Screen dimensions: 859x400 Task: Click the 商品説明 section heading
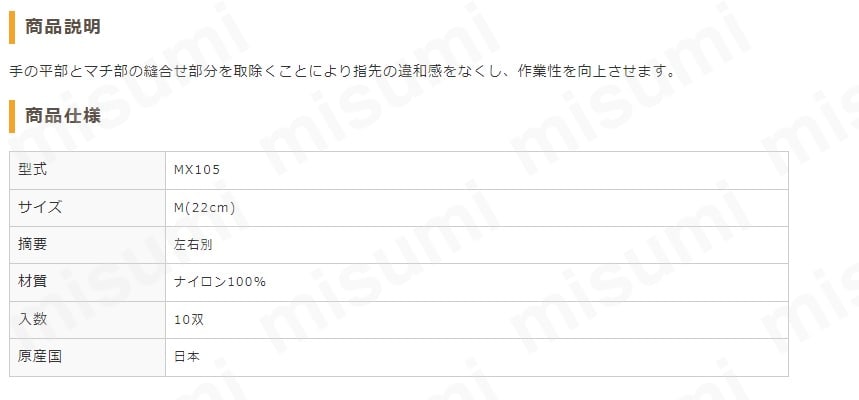[x=62, y=26]
